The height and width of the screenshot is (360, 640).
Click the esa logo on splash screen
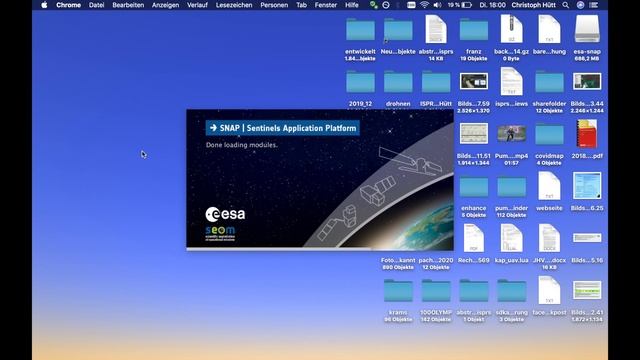click(x=225, y=214)
